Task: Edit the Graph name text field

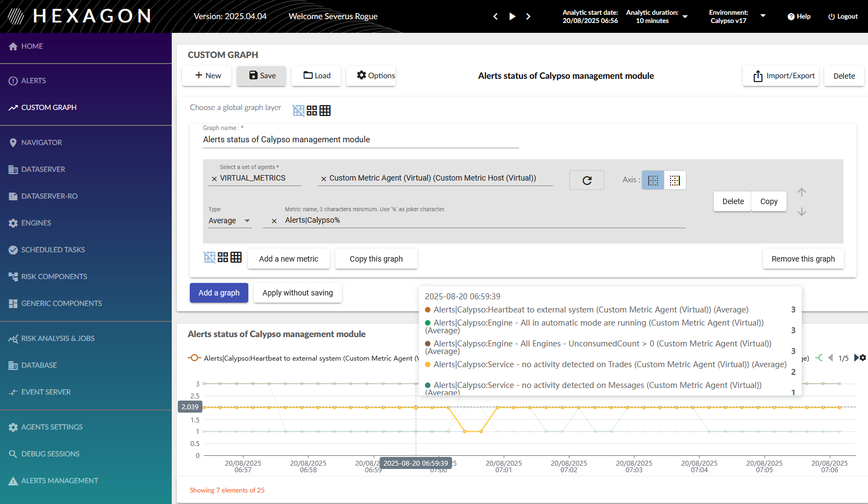Action: 361,140
